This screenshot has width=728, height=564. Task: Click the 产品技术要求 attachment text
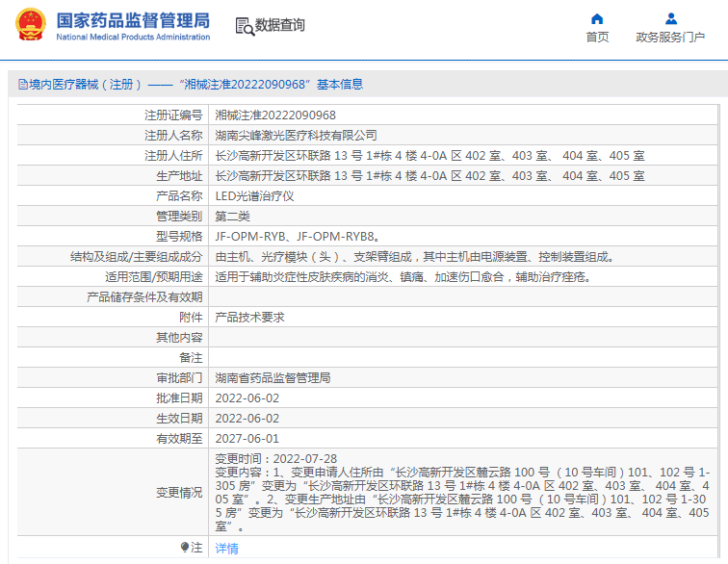[x=249, y=318]
